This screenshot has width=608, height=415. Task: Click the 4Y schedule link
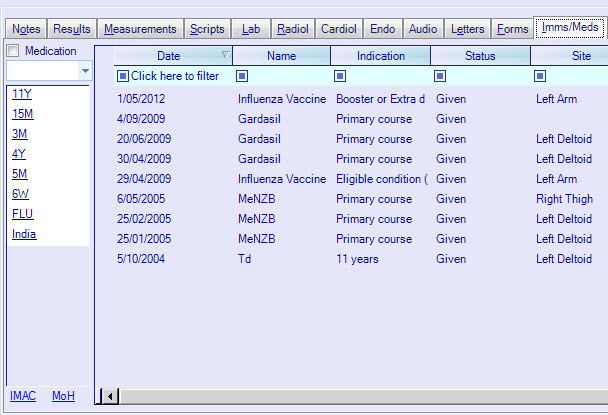click(19, 154)
